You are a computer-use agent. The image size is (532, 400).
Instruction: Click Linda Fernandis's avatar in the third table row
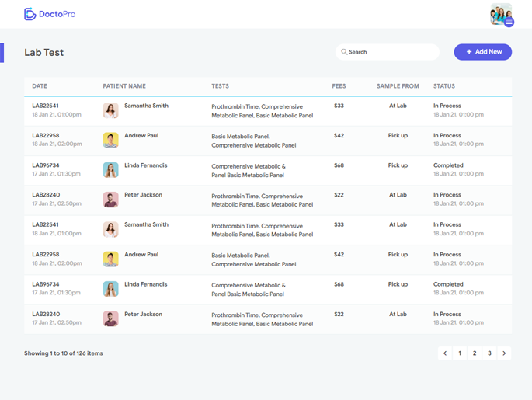(x=110, y=170)
